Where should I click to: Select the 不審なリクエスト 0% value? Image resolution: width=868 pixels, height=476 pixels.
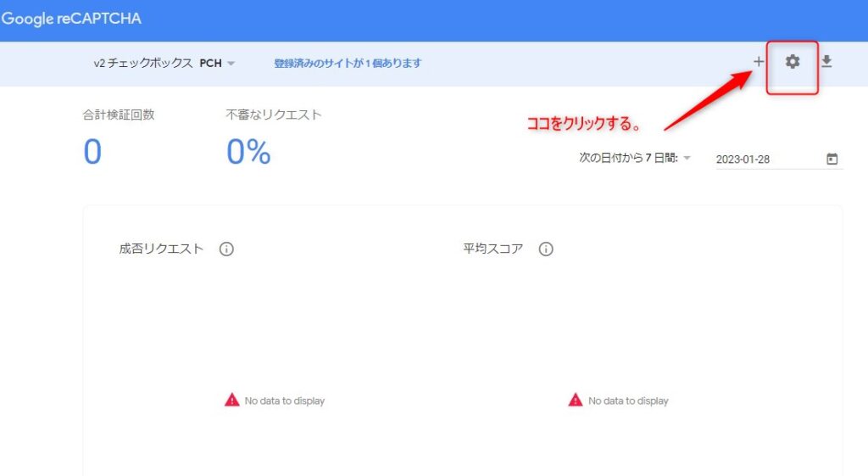[248, 153]
